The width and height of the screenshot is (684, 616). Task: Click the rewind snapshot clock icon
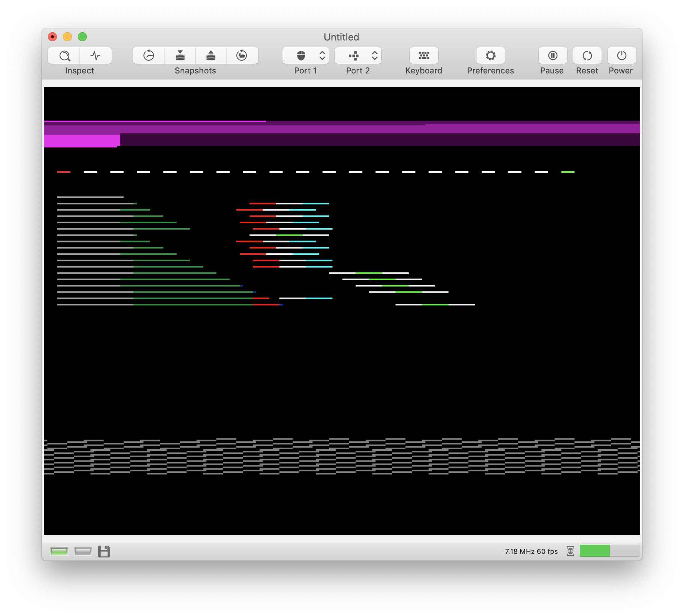[x=149, y=56]
